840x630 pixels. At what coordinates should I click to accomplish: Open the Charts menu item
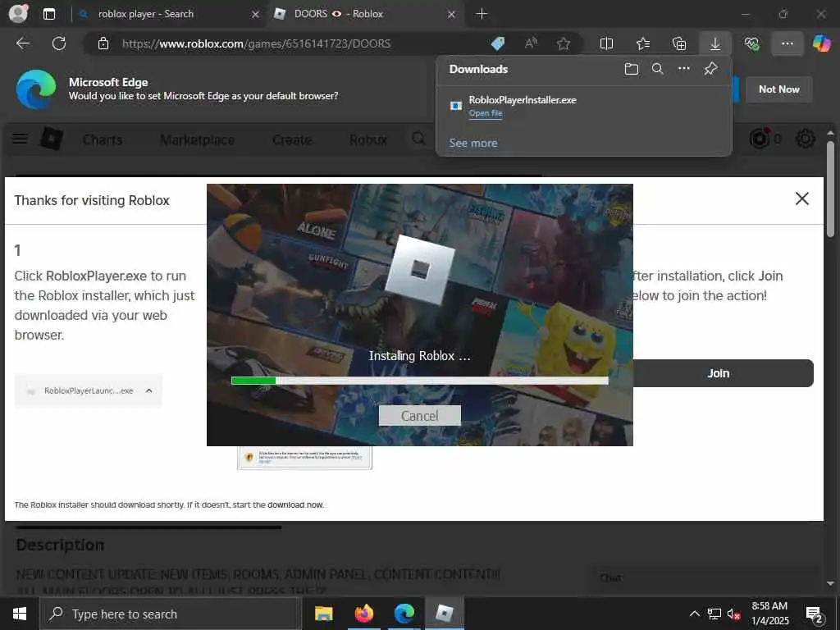coord(103,139)
